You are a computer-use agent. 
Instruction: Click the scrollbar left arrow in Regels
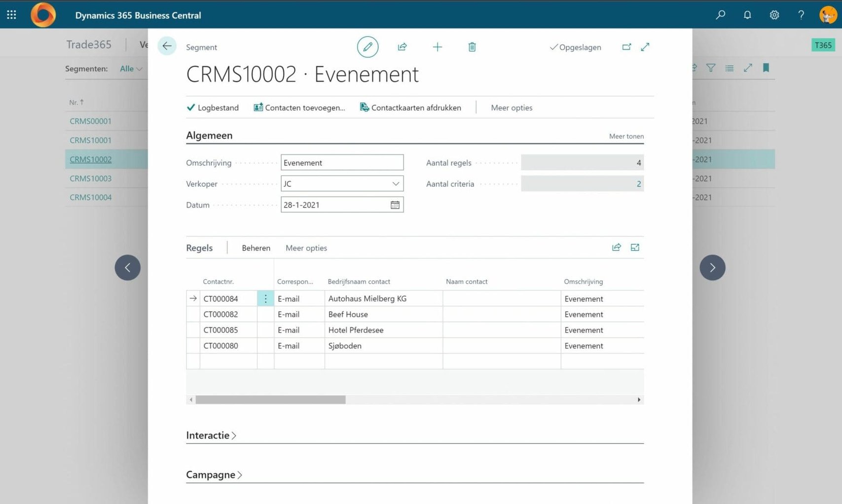click(x=191, y=399)
